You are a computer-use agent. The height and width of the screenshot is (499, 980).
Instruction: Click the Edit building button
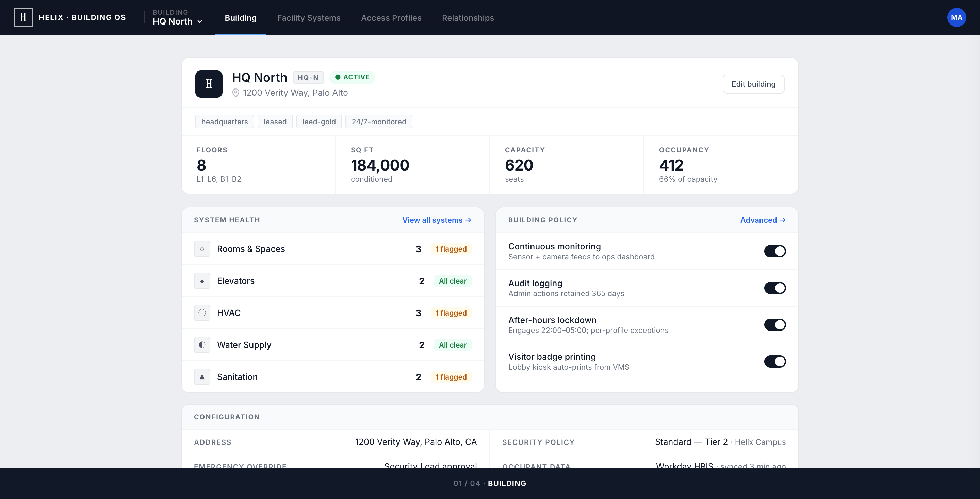click(753, 84)
